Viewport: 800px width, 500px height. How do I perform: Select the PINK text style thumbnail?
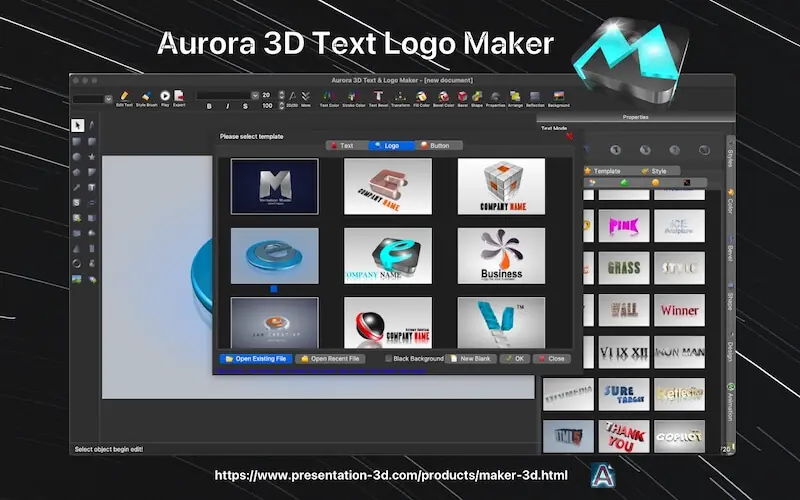point(623,226)
